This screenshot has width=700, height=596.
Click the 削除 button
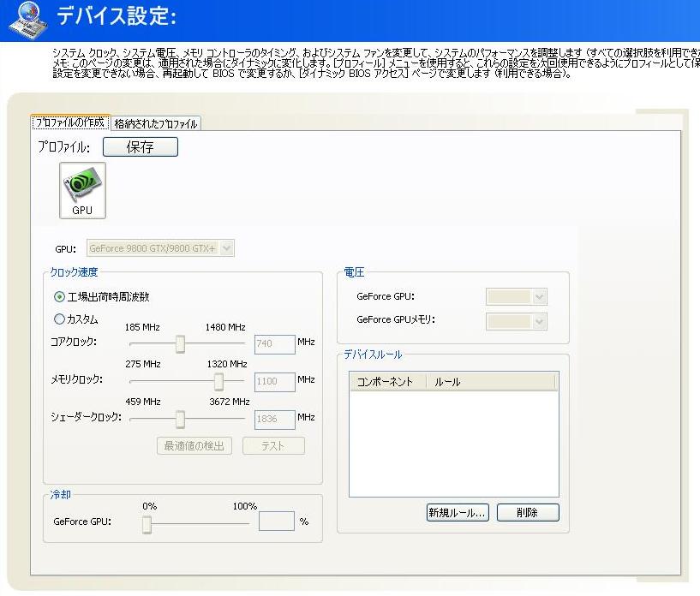pos(528,513)
